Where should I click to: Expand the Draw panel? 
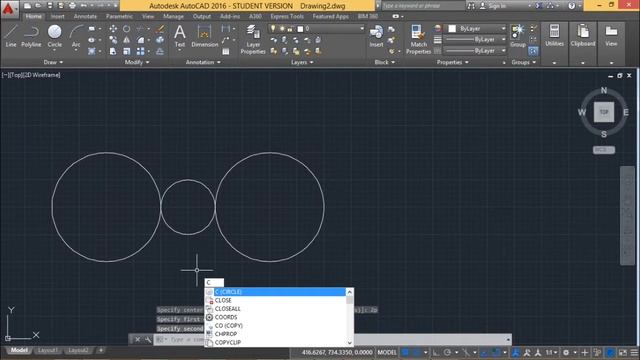[x=53, y=62]
